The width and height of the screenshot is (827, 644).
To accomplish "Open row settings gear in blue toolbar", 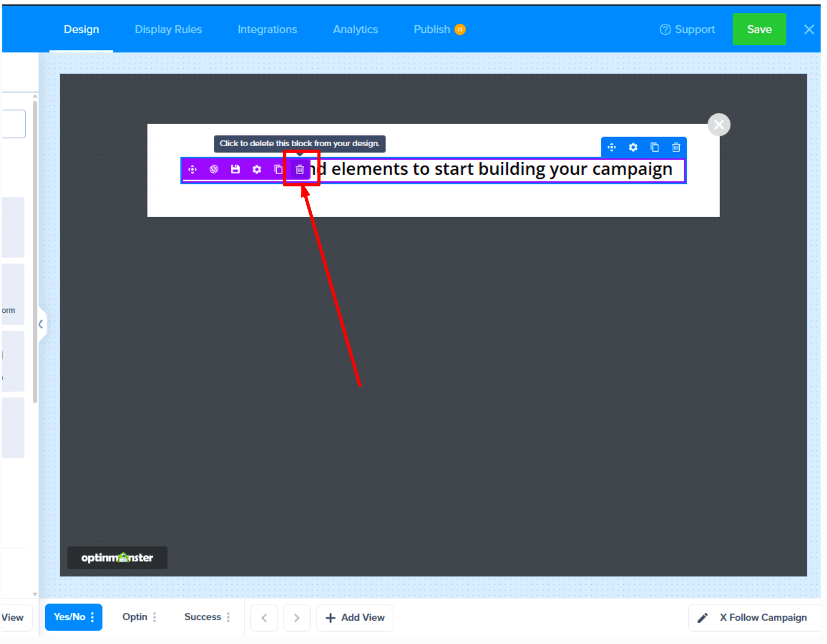I will coord(633,147).
